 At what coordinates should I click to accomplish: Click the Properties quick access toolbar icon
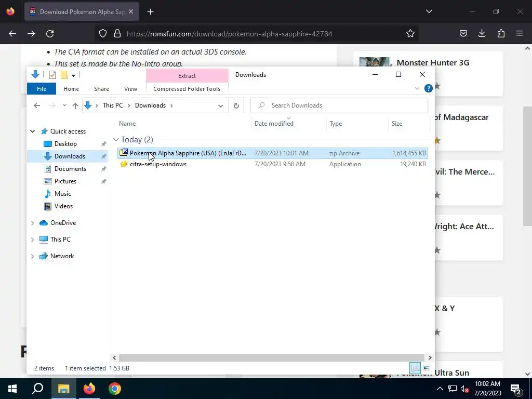point(52,75)
